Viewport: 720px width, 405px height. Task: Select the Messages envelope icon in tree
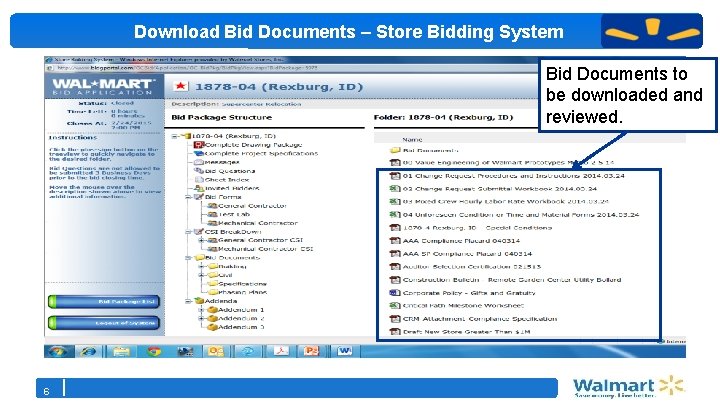[x=199, y=162]
